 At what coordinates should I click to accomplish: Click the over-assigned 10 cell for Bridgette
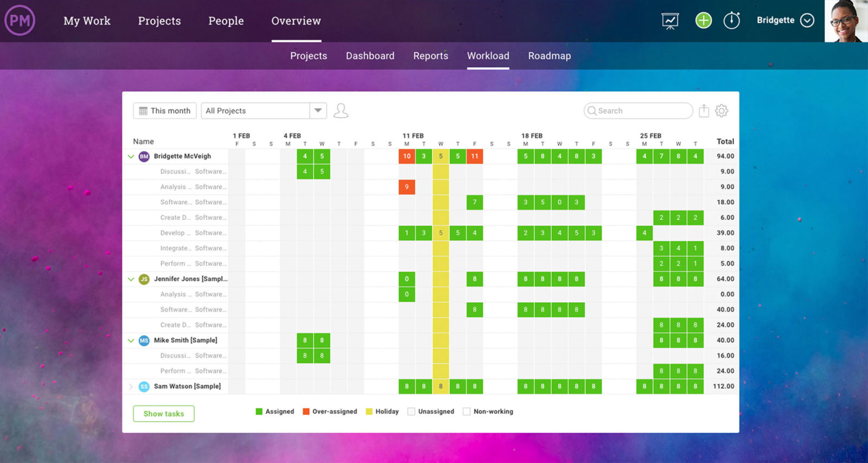click(407, 156)
